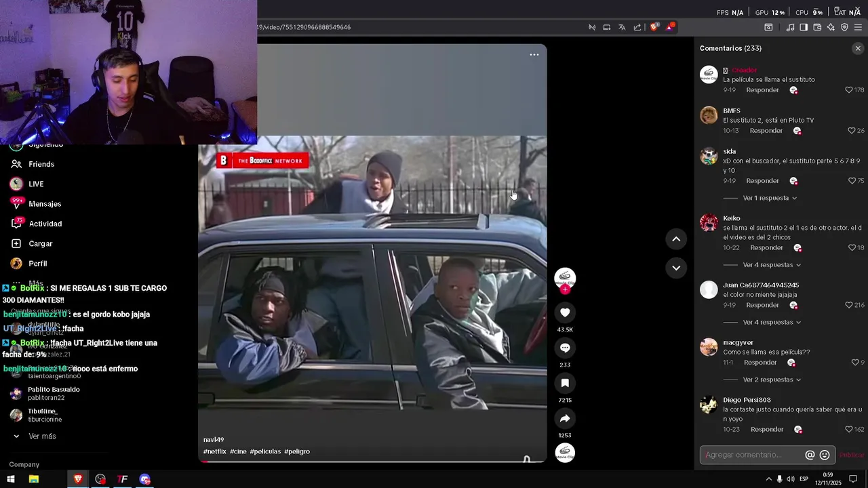
Task: Expand 'Ver más' in the sidebar accounts list
Action: click(x=42, y=436)
